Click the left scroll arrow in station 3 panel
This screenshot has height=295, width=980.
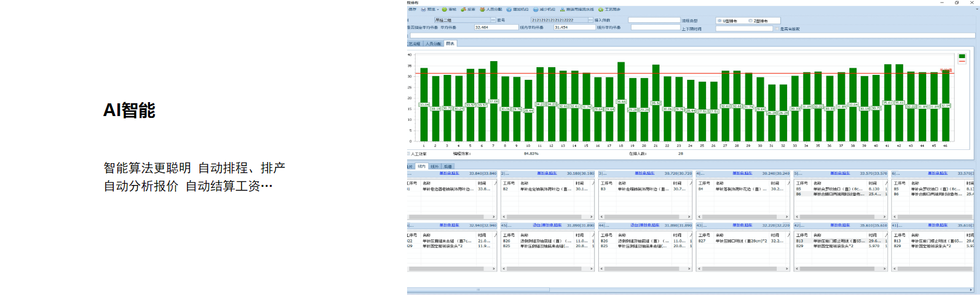tap(601, 216)
